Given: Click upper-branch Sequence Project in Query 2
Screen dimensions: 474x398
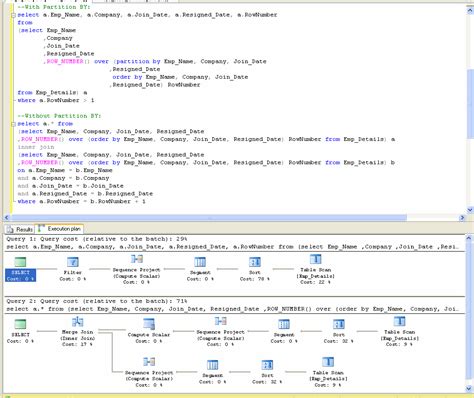Looking at the screenshot, I should (220, 331).
